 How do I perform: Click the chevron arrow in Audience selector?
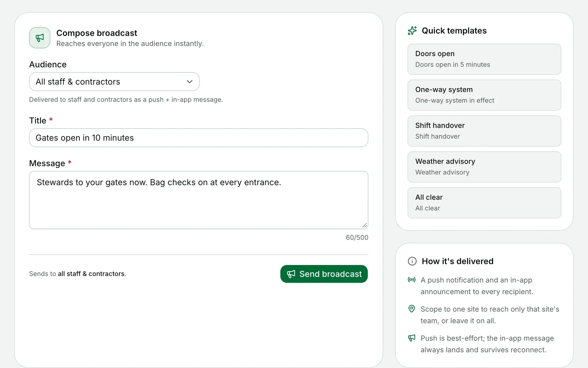[190, 82]
